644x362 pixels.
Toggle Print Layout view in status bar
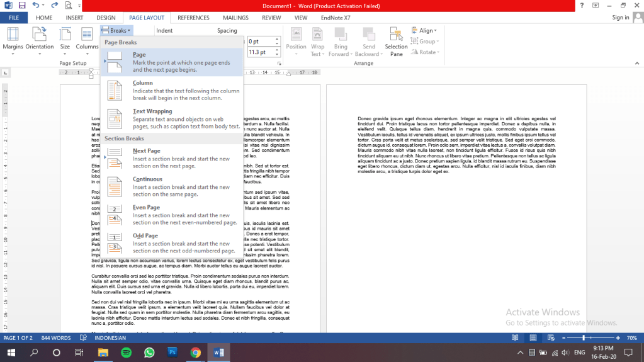[532, 338]
